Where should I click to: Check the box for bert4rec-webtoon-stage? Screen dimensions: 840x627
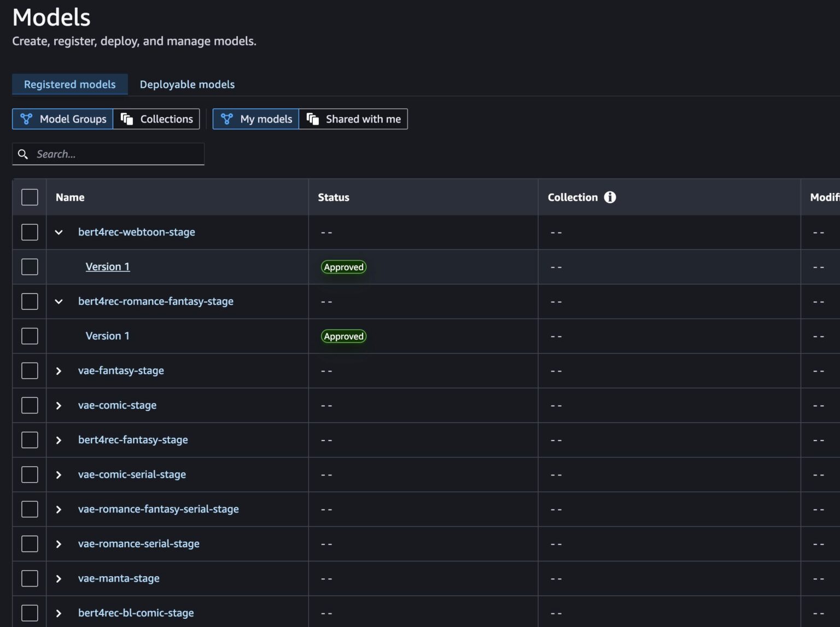pyautogui.click(x=30, y=232)
